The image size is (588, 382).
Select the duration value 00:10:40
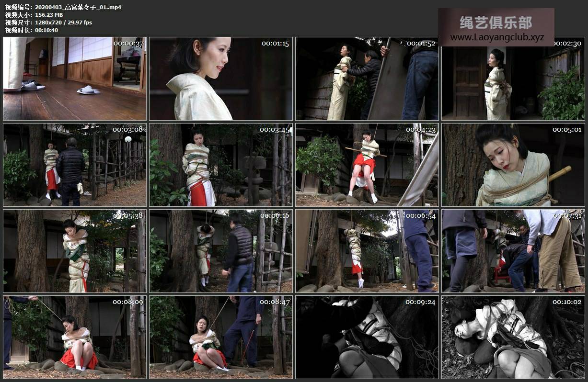[x=46, y=30]
